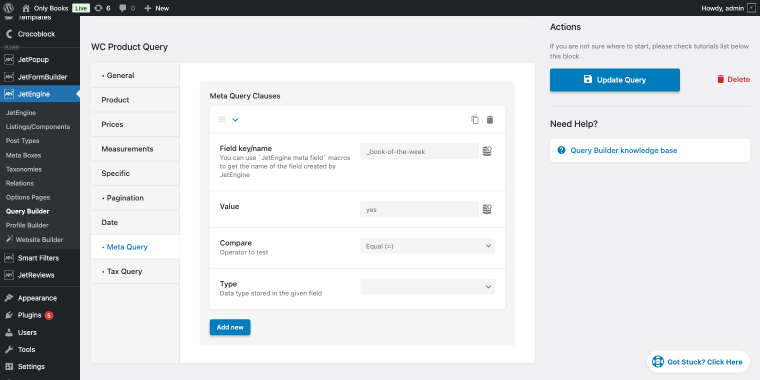Switch to the Pagination tab

pyautogui.click(x=135, y=198)
